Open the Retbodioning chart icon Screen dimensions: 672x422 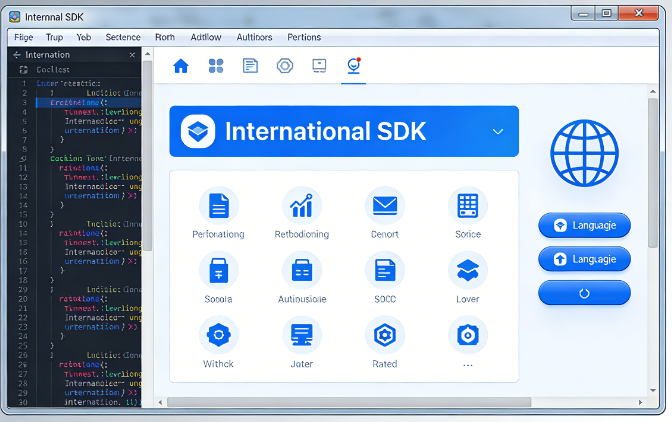(x=301, y=205)
